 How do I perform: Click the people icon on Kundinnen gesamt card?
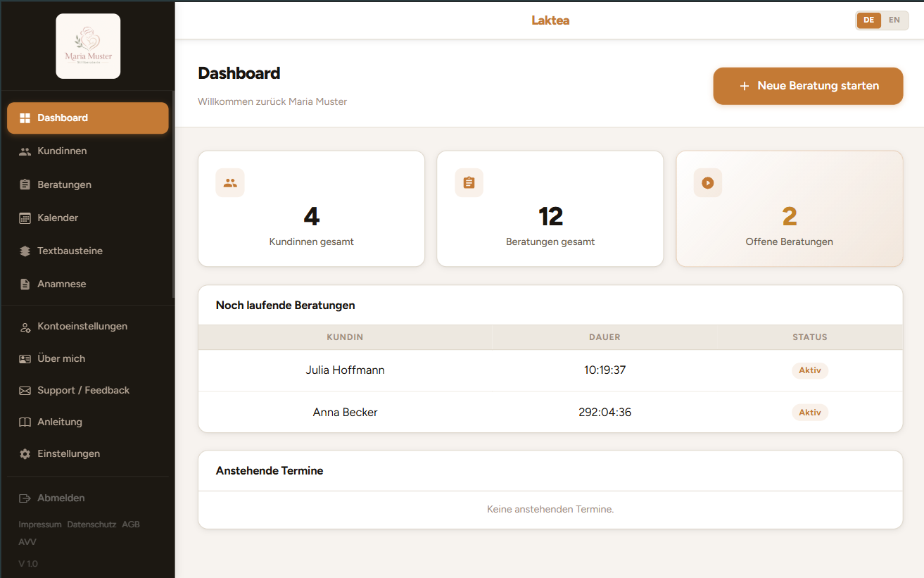tap(230, 183)
